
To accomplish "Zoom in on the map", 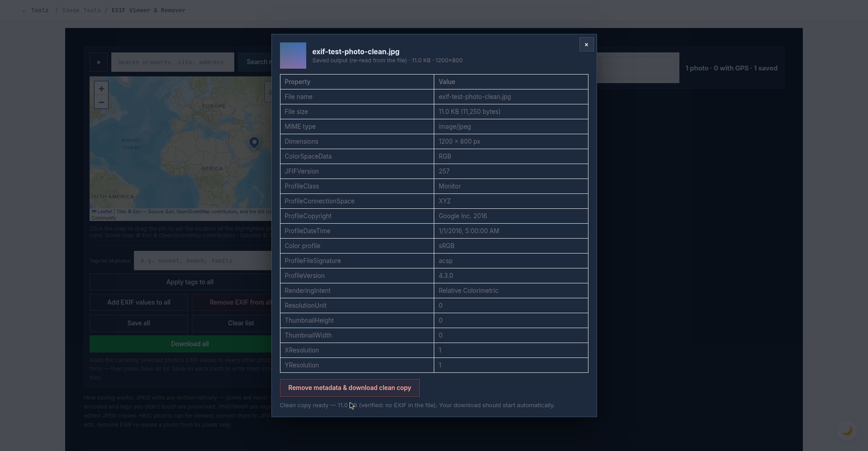I will [101, 88].
